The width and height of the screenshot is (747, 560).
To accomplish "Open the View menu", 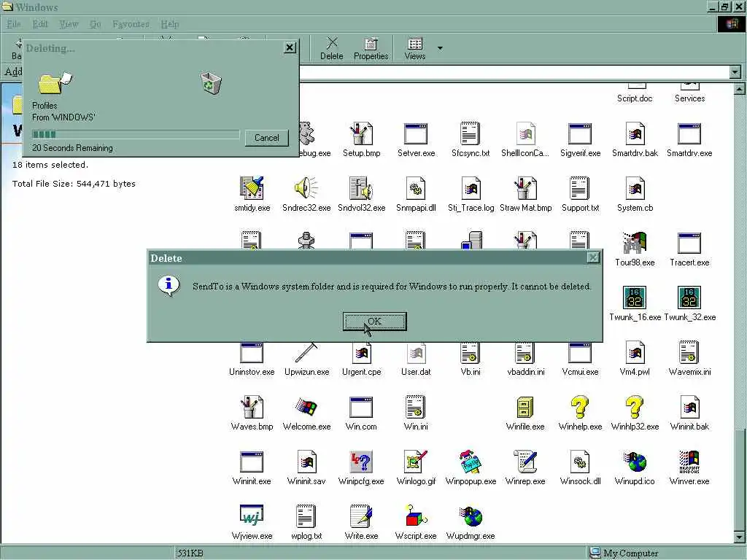I will 68,24.
